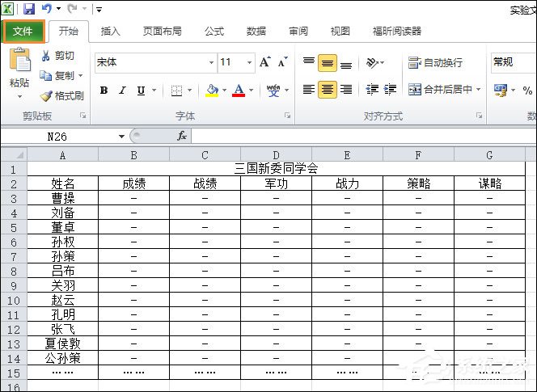Click the Paste clipboard icon
The image size is (537, 392).
pos(19,62)
